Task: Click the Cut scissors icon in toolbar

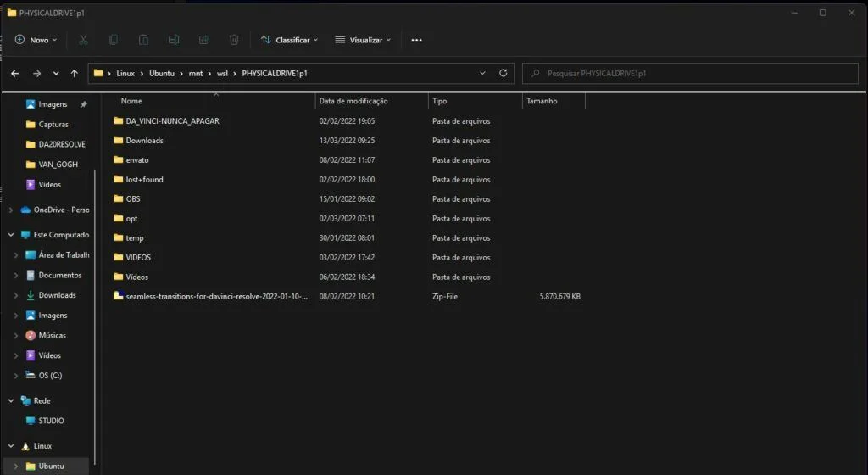Action: tap(83, 40)
